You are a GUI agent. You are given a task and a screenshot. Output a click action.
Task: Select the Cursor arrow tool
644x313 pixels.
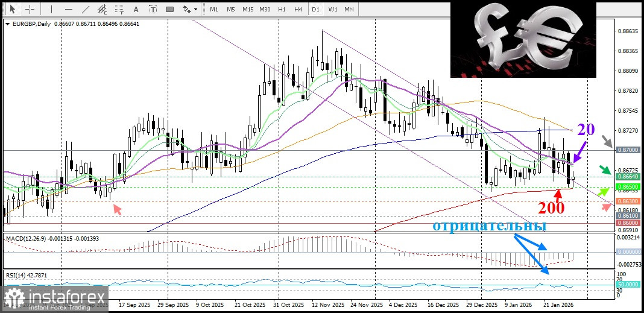(x=12, y=8)
